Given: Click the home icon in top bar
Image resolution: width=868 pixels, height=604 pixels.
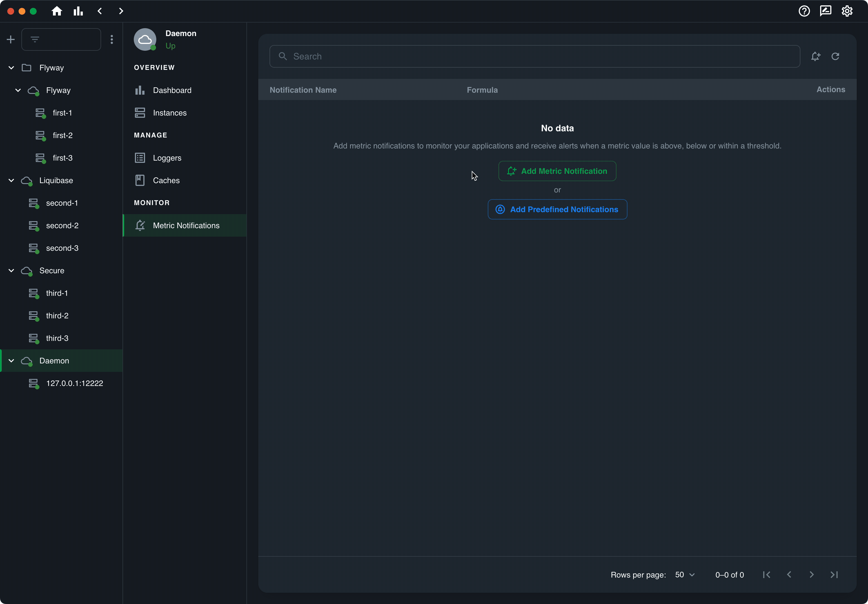Looking at the screenshot, I should [57, 11].
